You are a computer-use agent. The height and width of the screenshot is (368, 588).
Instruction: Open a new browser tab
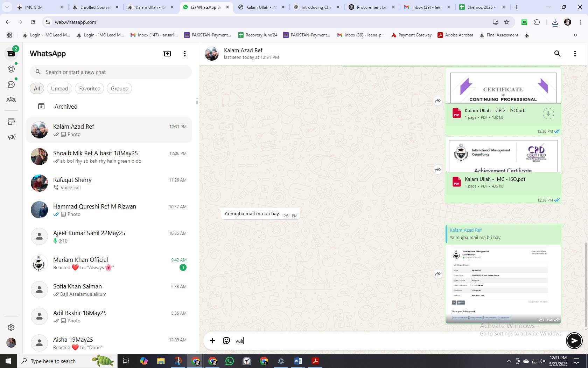(x=516, y=7)
